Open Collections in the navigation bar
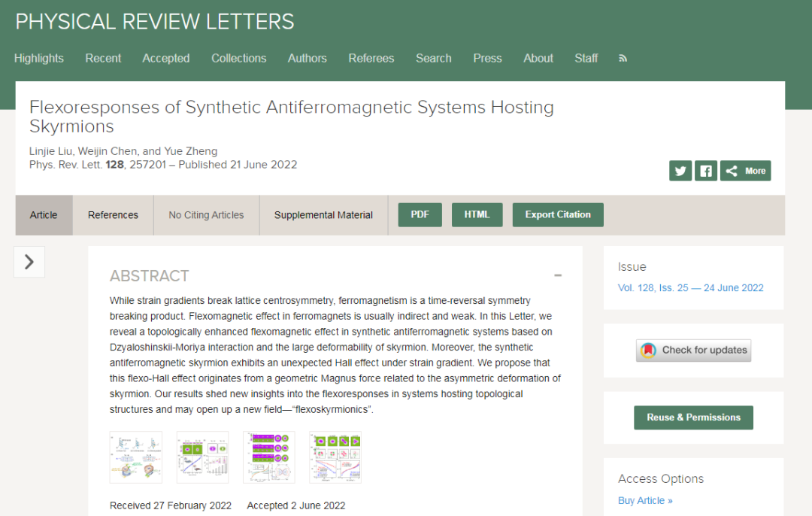 pyautogui.click(x=239, y=59)
